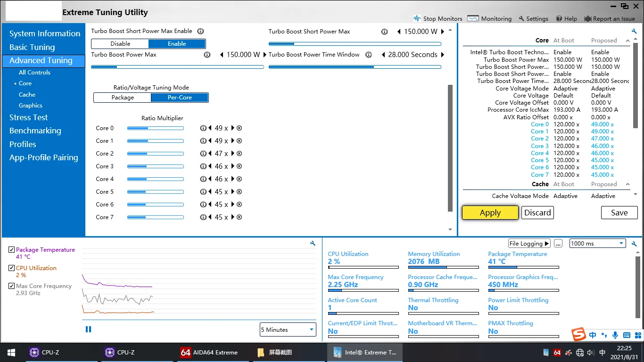This screenshot has width=644, height=362.
Task: Show info for Turbo Boost Short Power Max Enable
Action: (200, 31)
